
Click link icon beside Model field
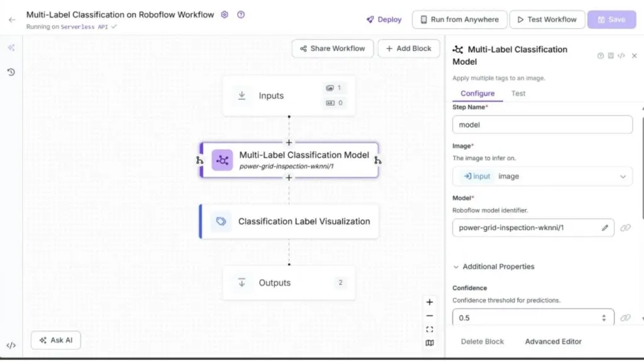[625, 228]
